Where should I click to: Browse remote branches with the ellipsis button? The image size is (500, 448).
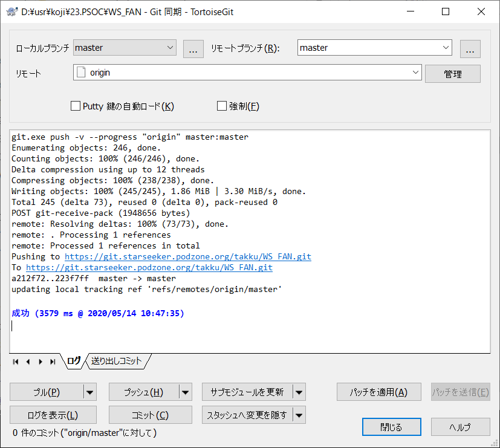(470, 48)
